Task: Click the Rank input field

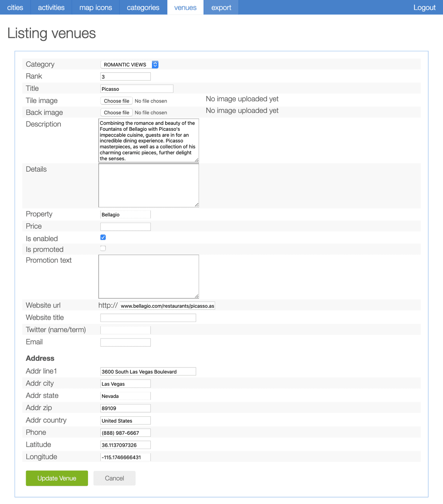Action: click(125, 77)
